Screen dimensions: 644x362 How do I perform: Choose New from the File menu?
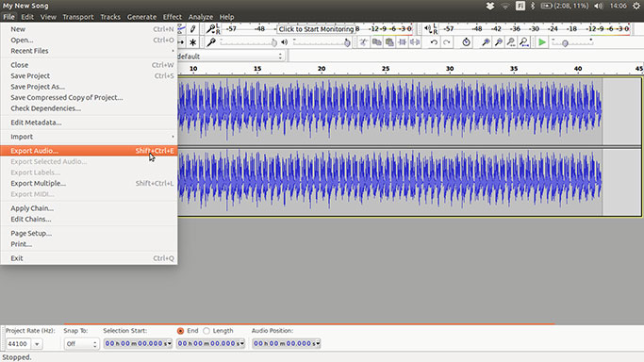89,29
